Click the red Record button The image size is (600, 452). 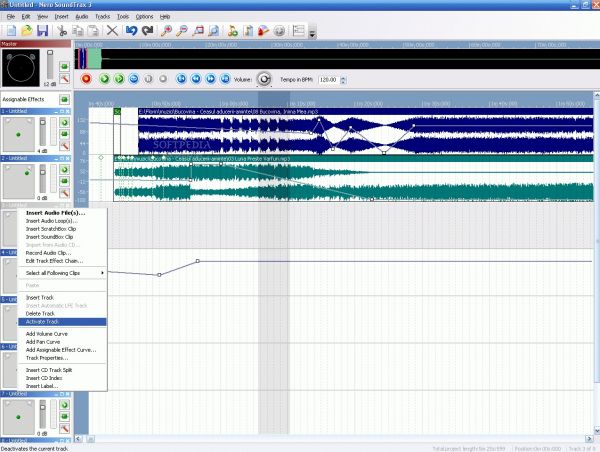[87, 78]
